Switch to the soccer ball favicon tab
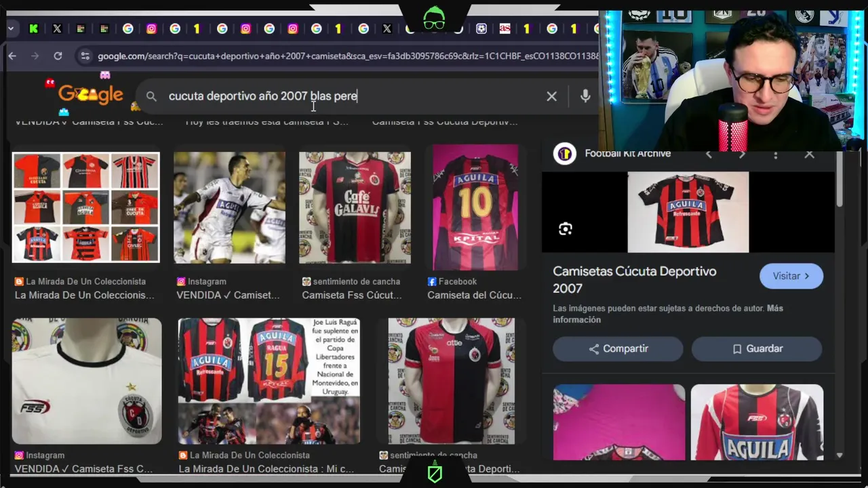The image size is (868, 488). (481, 28)
